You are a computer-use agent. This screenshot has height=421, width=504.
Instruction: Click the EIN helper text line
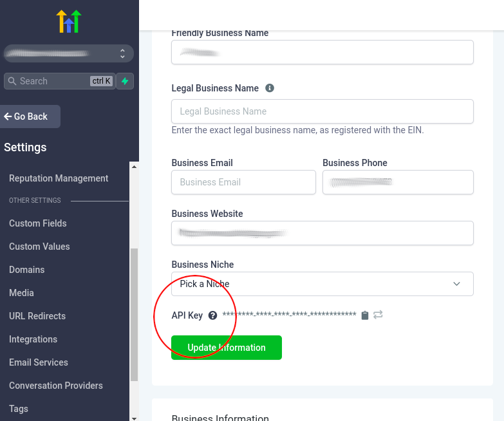click(x=297, y=130)
